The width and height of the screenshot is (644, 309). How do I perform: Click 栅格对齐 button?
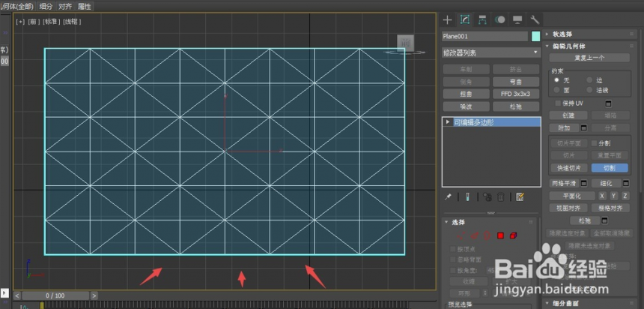[610, 208]
